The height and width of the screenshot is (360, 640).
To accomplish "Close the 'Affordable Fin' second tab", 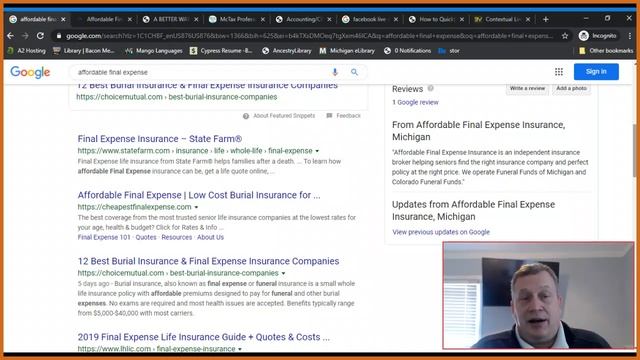I will click(130, 19).
